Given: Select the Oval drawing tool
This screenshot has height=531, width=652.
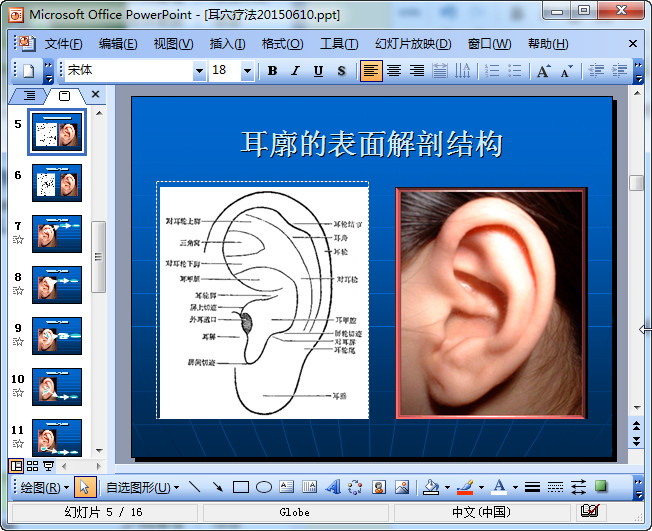Looking at the screenshot, I should pyautogui.click(x=264, y=488).
